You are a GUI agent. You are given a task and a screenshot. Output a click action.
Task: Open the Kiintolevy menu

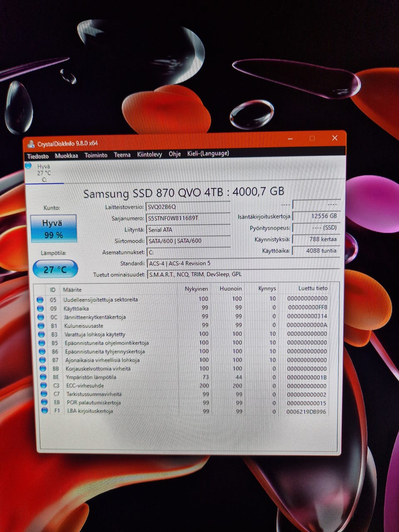click(x=150, y=154)
